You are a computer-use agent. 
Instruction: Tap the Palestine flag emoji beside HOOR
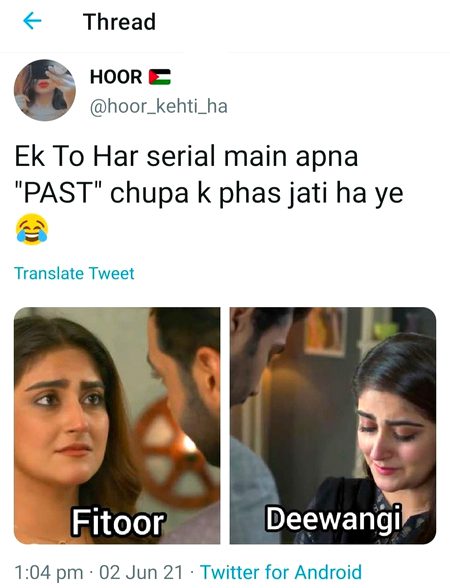[160, 77]
